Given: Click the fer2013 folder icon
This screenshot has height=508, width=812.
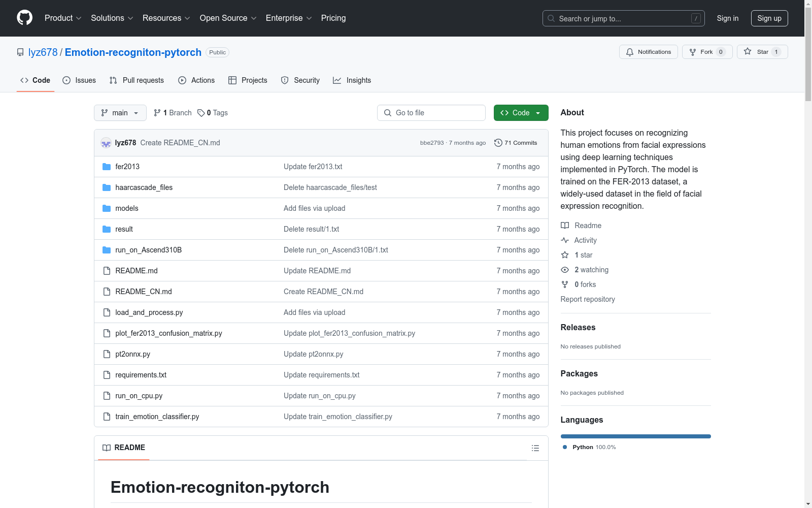Looking at the screenshot, I should click(x=107, y=167).
